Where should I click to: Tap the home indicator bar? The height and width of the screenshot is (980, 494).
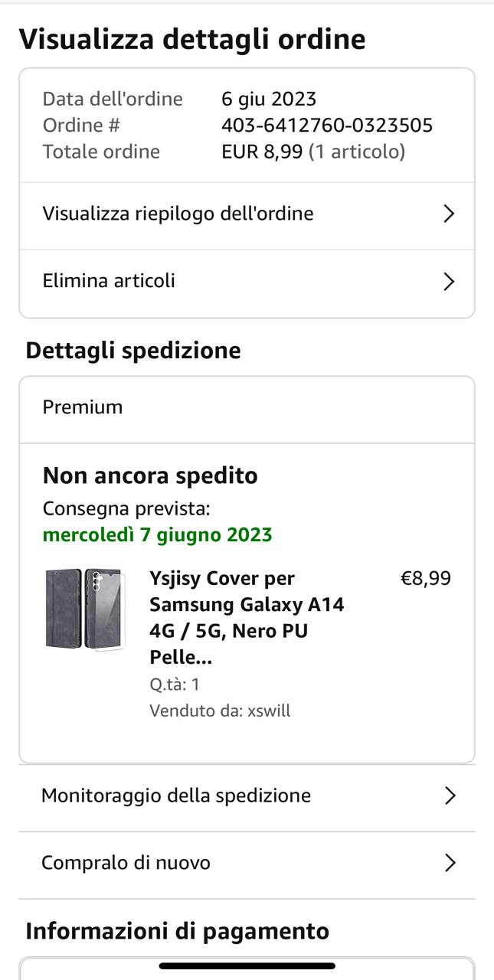click(x=247, y=966)
